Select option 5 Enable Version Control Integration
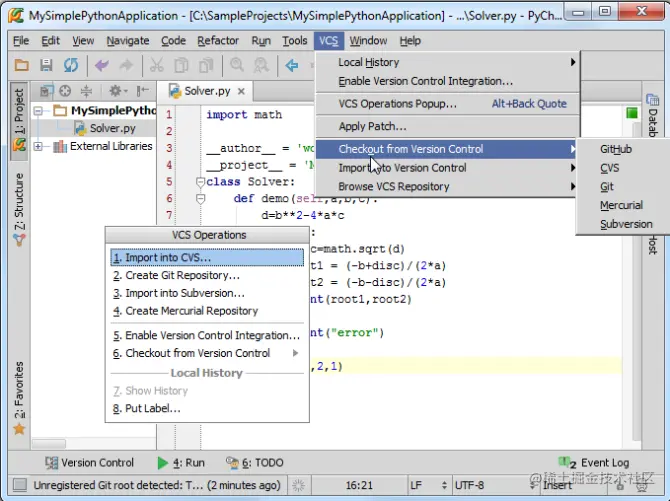This screenshot has width=670, height=501. (x=207, y=336)
